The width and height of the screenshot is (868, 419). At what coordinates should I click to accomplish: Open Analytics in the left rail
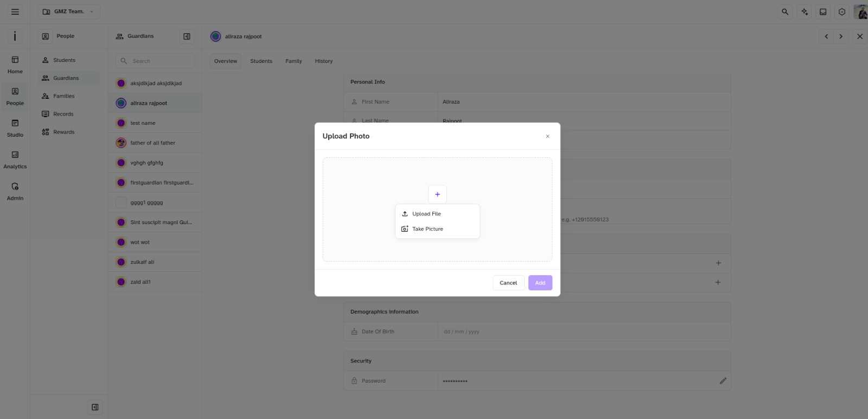point(15,160)
